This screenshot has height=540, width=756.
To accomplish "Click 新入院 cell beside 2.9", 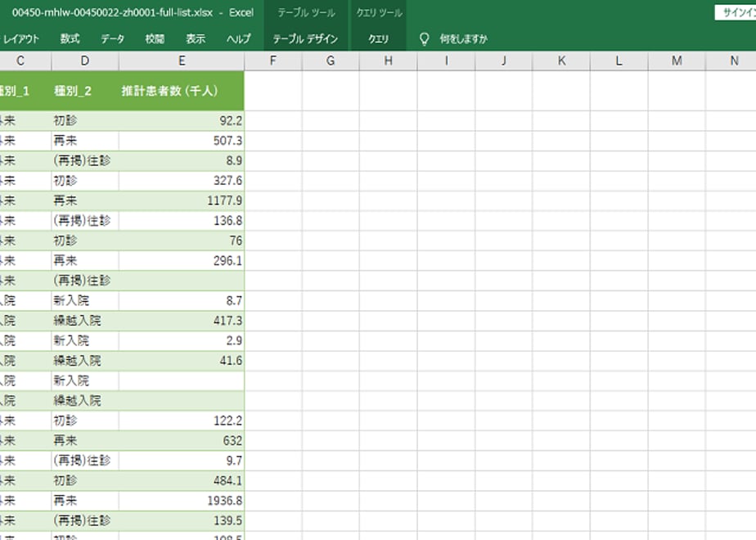I will tap(85, 341).
